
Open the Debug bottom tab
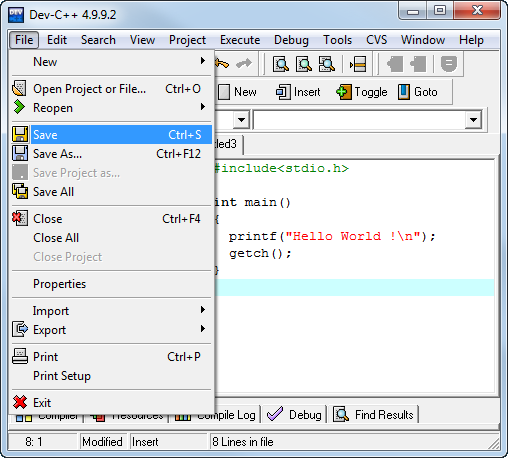pyautogui.click(x=295, y=415)
